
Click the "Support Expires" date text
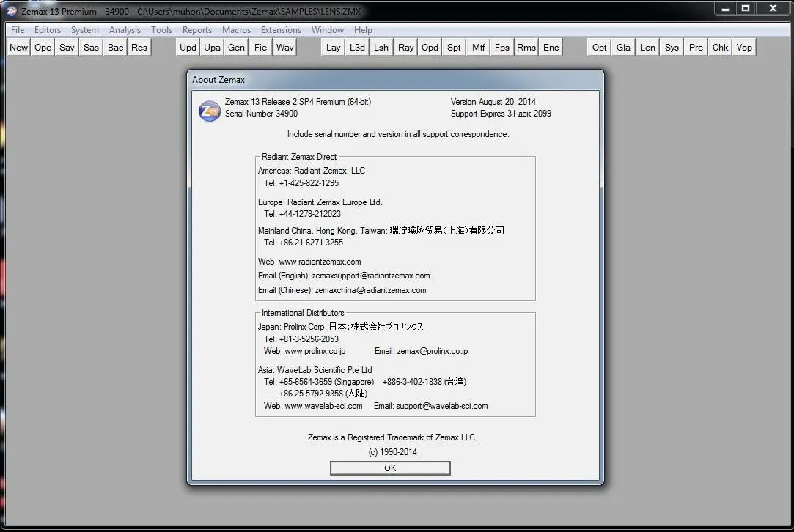tap(501, 114)
